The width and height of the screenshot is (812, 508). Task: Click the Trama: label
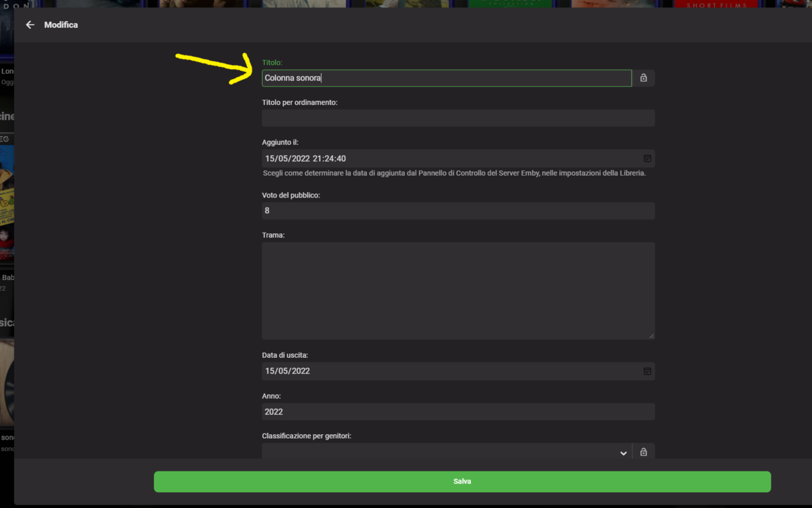(273, 235)
